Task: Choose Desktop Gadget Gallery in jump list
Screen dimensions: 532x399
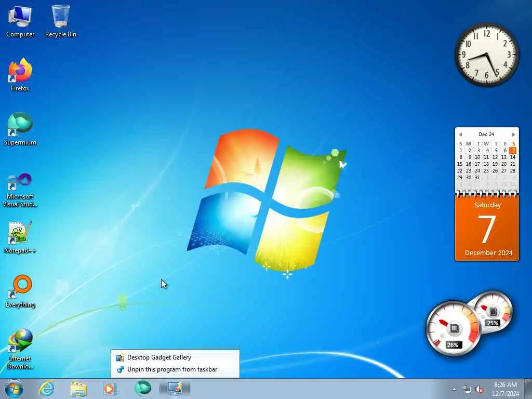Action: [x=175, y=357]
